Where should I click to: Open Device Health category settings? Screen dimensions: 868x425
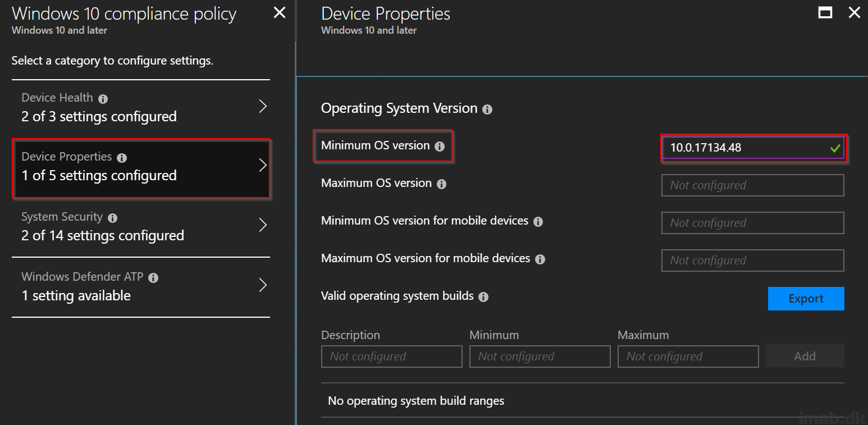point(141,107)
